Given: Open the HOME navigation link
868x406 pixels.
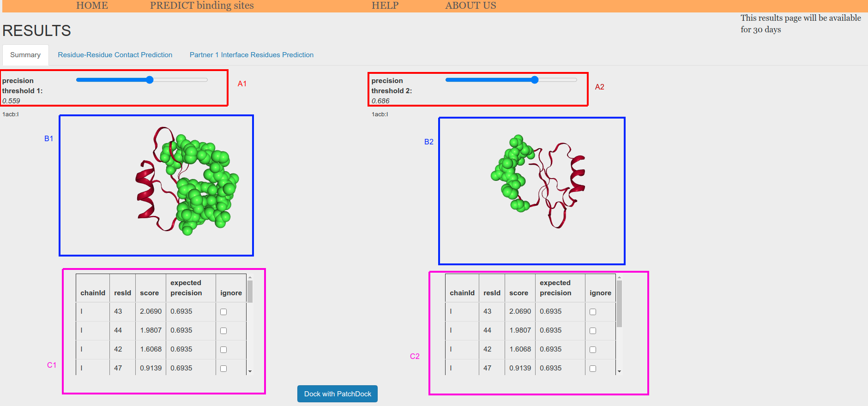Looking at the screenshot, I should click(x=92, y=6).
